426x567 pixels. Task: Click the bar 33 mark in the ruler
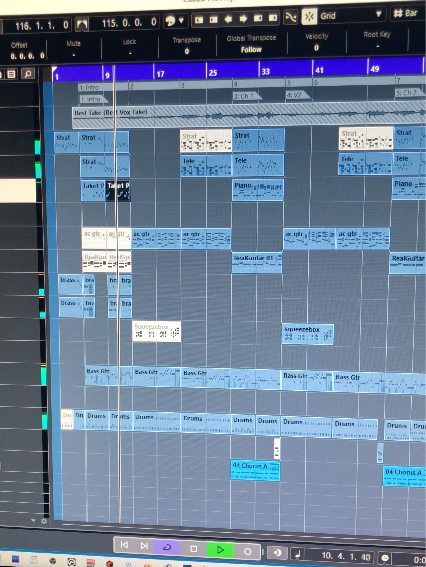tap(265, 71)
